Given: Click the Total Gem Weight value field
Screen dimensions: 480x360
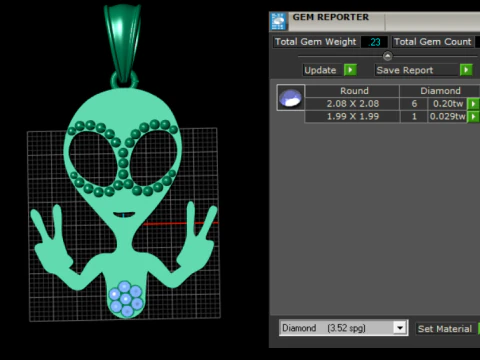Looking at the screenshot, I should pos(374,42).
